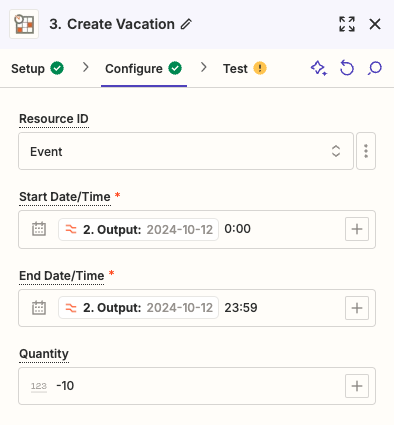Click the plus button in Quantity field

(x=357, y=386)
